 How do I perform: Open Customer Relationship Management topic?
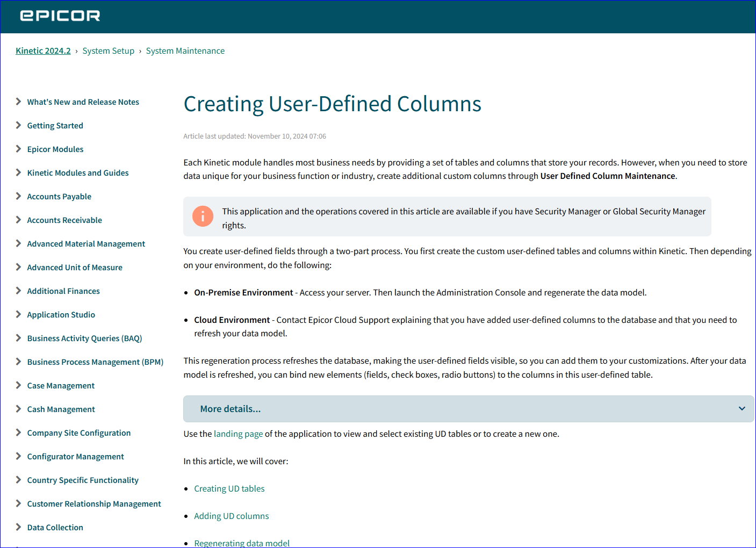pyautogui.click(x=94, y=504)
